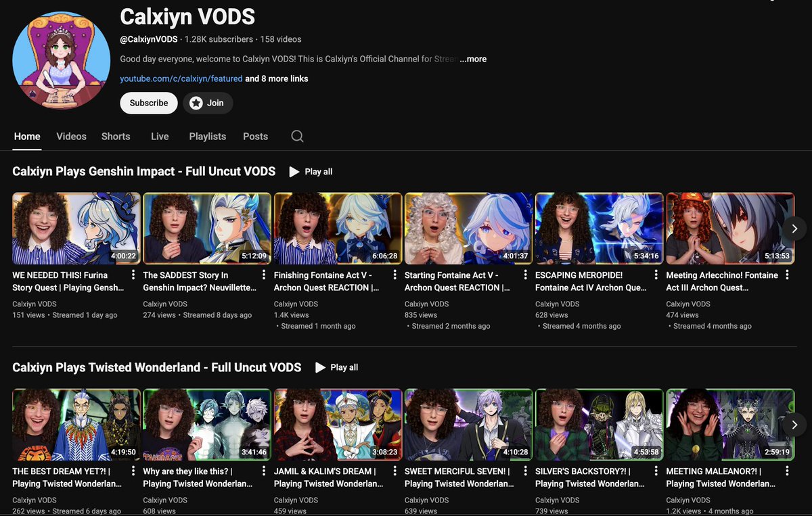Advance the Twisted Wonderland row with next arrow

(794, 425)
